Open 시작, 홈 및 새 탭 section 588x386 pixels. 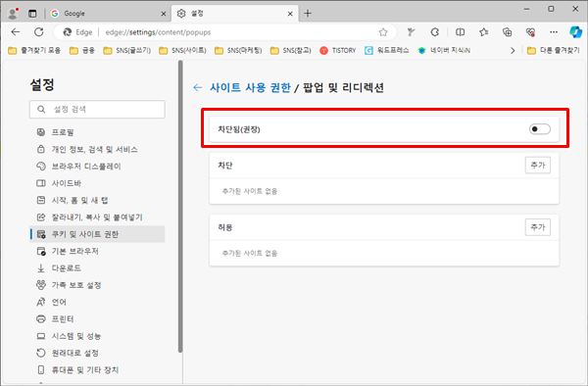(97, 200)
